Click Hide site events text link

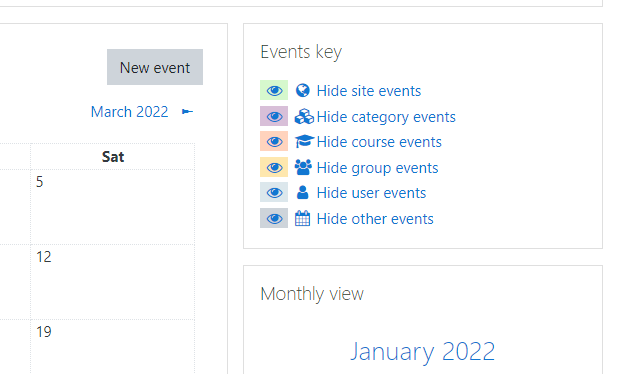pos(369,91)
